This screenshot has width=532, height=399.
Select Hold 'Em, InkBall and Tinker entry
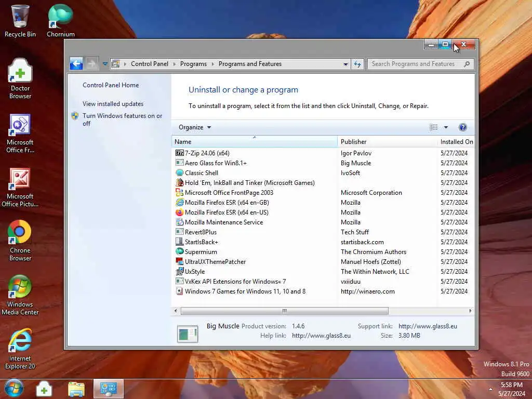pyautogui.click(x=323, y=182)
